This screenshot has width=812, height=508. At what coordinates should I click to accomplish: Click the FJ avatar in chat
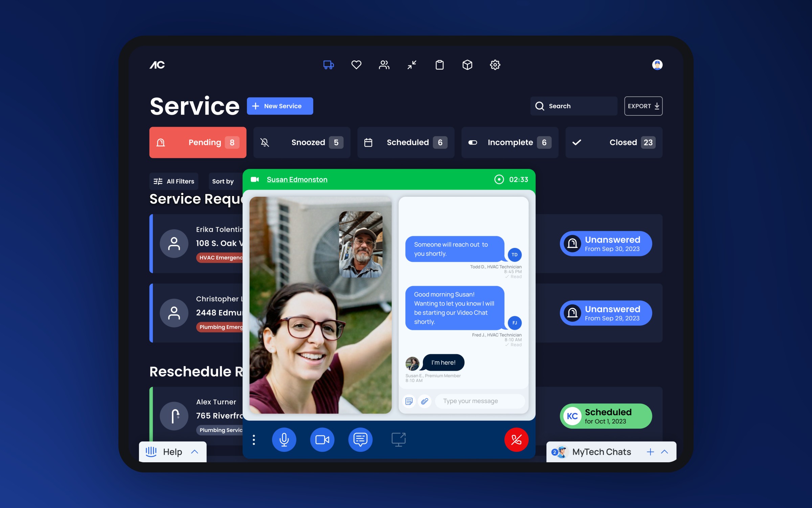(515, 323)
